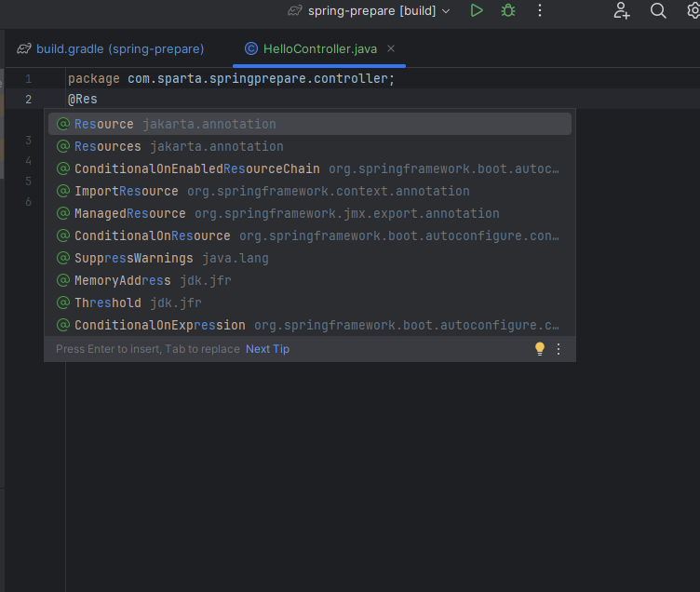Debug the spring-prepare build configuration

pos(508,11)
